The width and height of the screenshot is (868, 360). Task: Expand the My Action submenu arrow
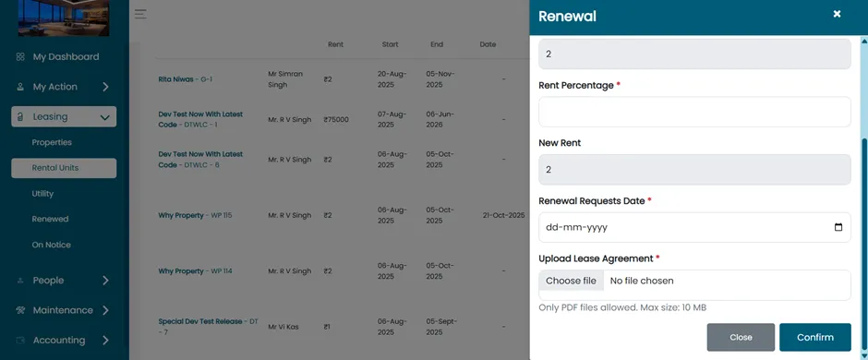point(105,87)
